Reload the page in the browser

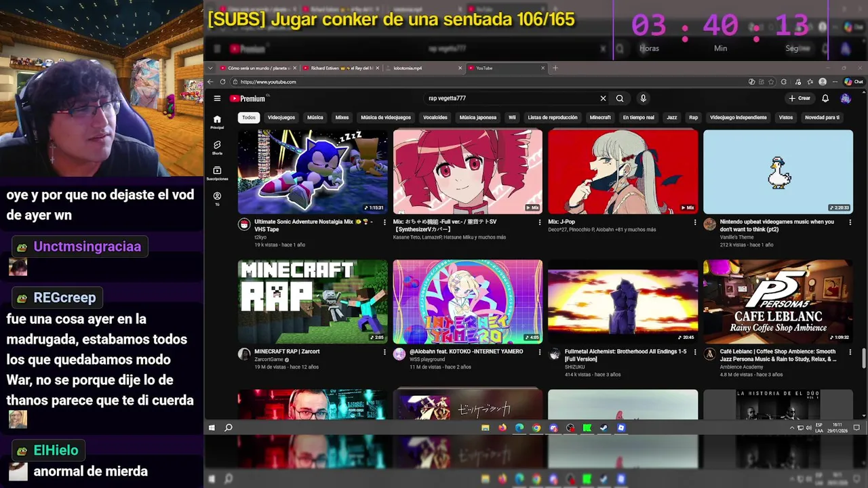222,81
